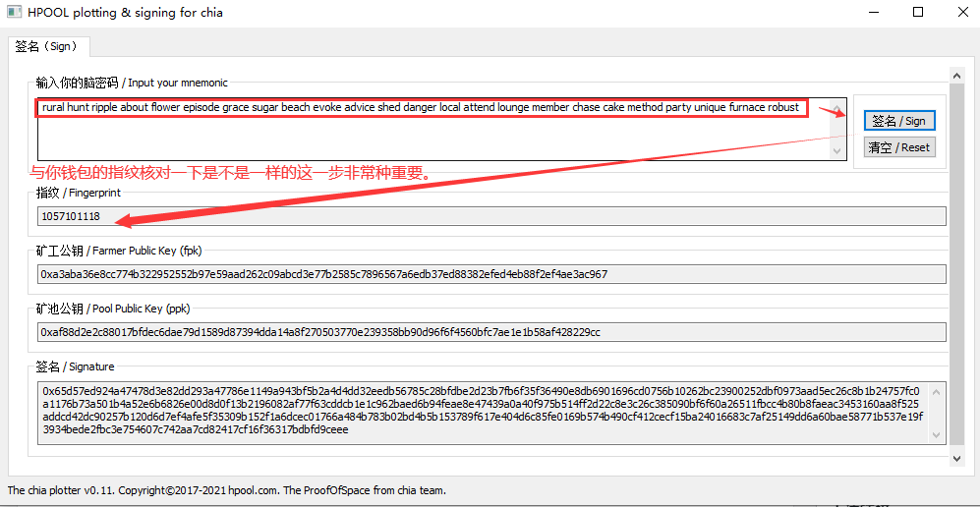Image resolution: width=980 pixels, height=507 pixels.
Task: Maximize the HPOOL plotting window
Action: (x=918, y=13)
